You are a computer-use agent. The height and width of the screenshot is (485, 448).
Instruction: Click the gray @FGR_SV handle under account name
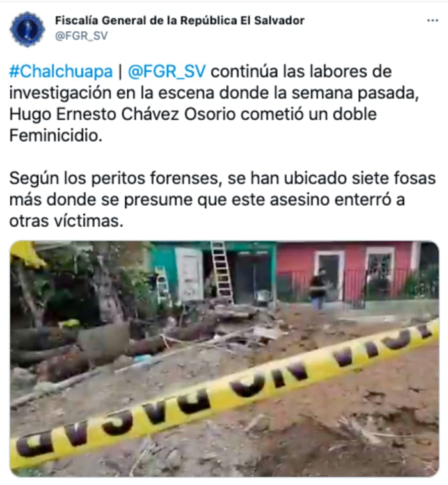tap(81, 36)
